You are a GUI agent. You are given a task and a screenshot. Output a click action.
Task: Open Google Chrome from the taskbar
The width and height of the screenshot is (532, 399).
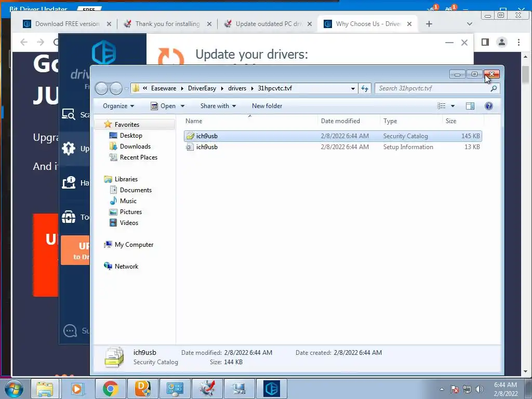pos(110,389)
